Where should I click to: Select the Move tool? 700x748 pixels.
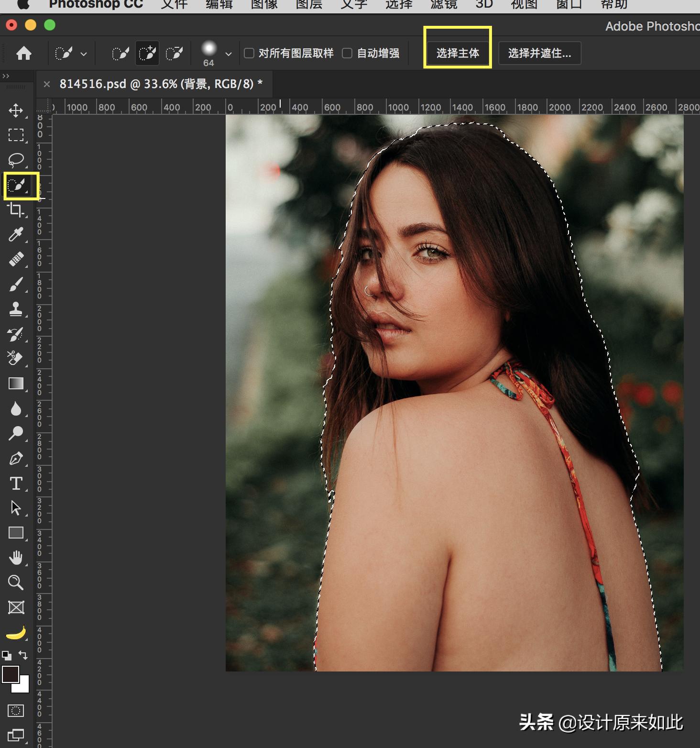(x=16, y=110)
